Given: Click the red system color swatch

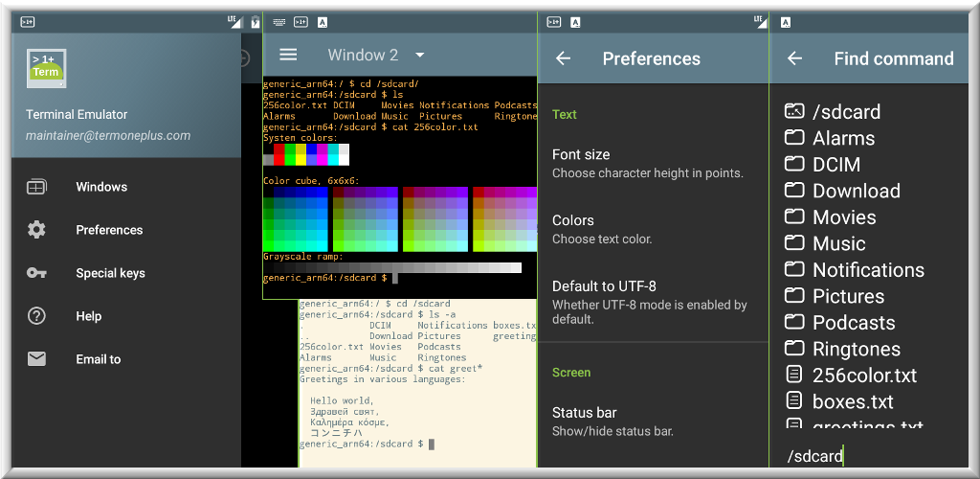Looking at the screenshot, I should (x=278, y=154).
